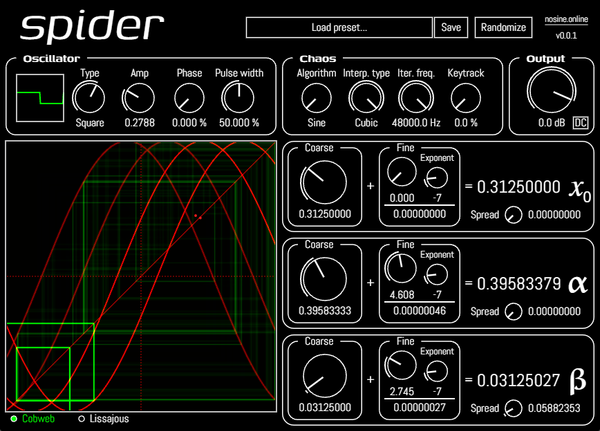Screen dimensions: 600x431
Task: Click the beta total value 0.03125027
Action: point(518,381)
